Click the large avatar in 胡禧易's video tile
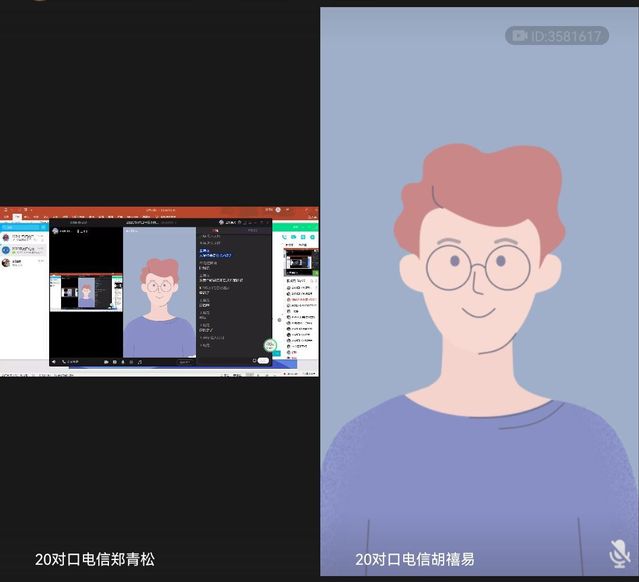The width and height of the screenshot is (639, 582). 477,300
